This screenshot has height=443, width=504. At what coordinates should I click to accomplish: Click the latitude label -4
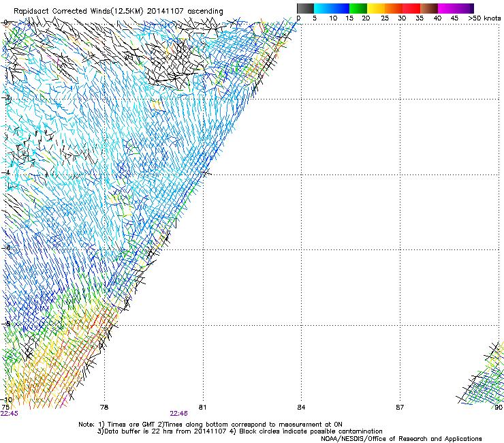(x=5, y=172)
